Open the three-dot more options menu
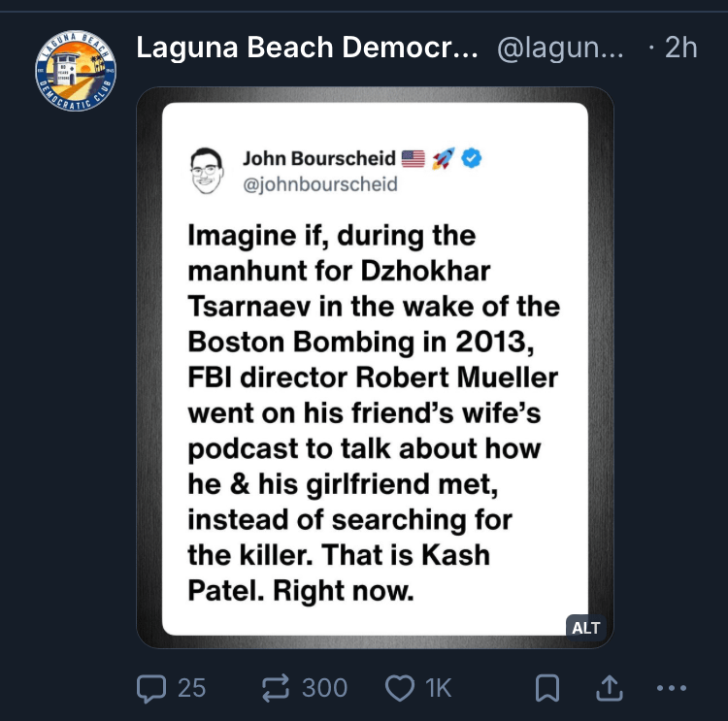 tap(672, 688)
